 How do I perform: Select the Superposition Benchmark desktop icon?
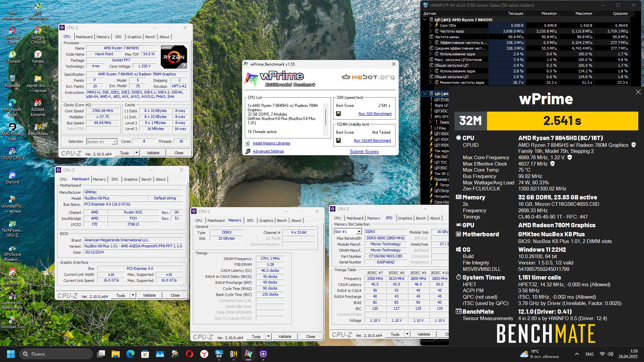click(12, 301)
